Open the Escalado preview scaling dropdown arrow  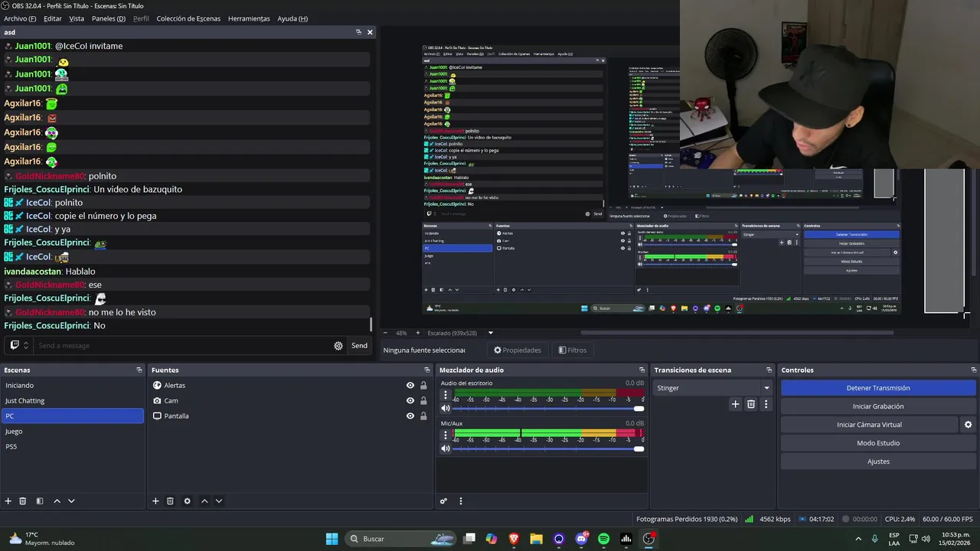point(491,333)
